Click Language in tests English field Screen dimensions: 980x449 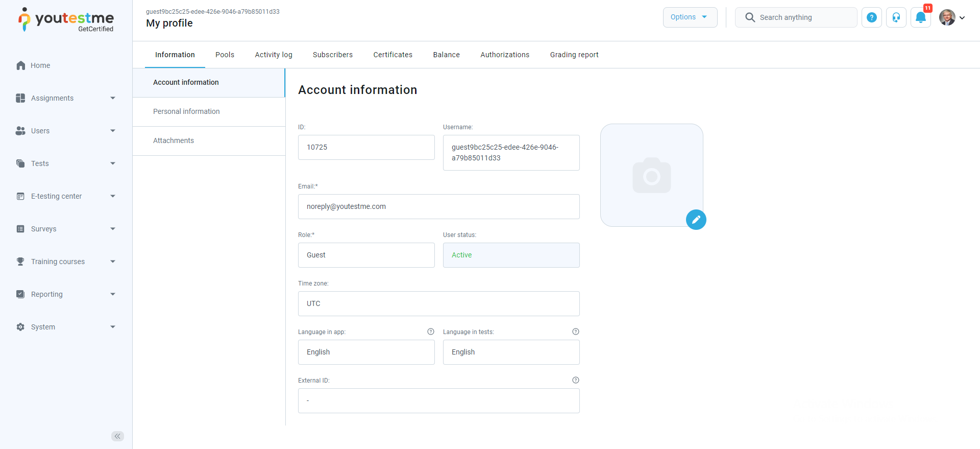tap(511, 352)
